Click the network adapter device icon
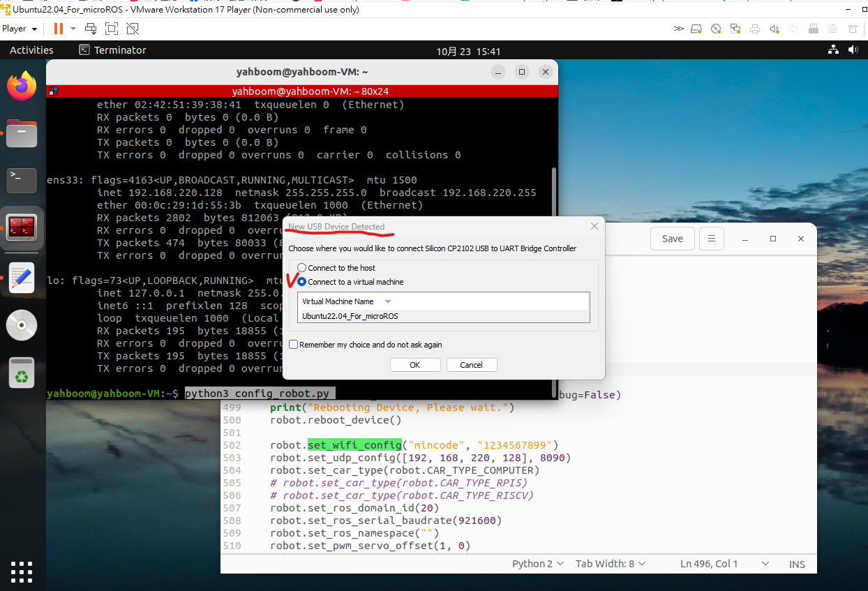This screenshot has height=591, width=868. click(x=735, y=29)
